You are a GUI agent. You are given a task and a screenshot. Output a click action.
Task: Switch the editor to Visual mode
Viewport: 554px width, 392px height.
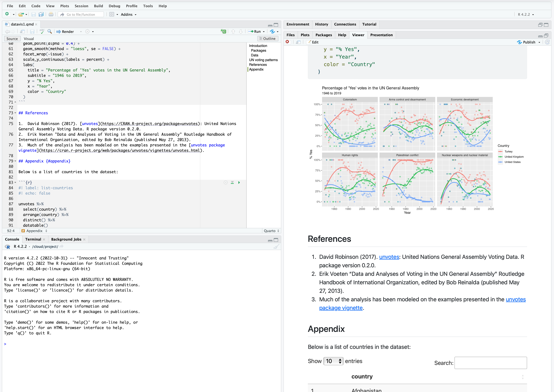[29, 39]
